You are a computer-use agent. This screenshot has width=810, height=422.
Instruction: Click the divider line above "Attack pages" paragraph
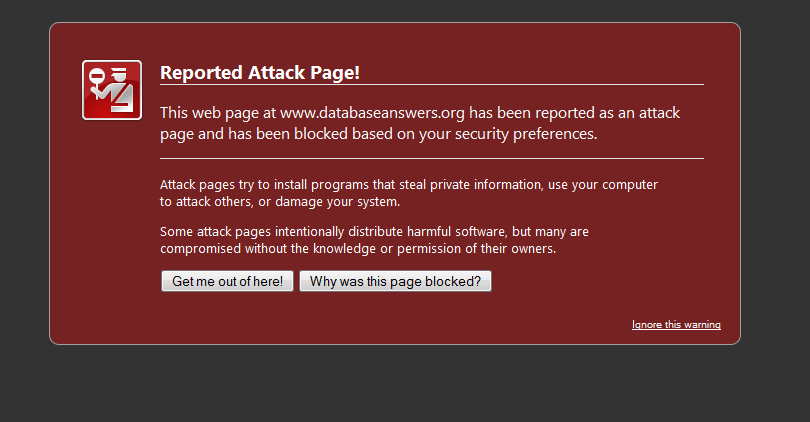(x=431, y=158)
